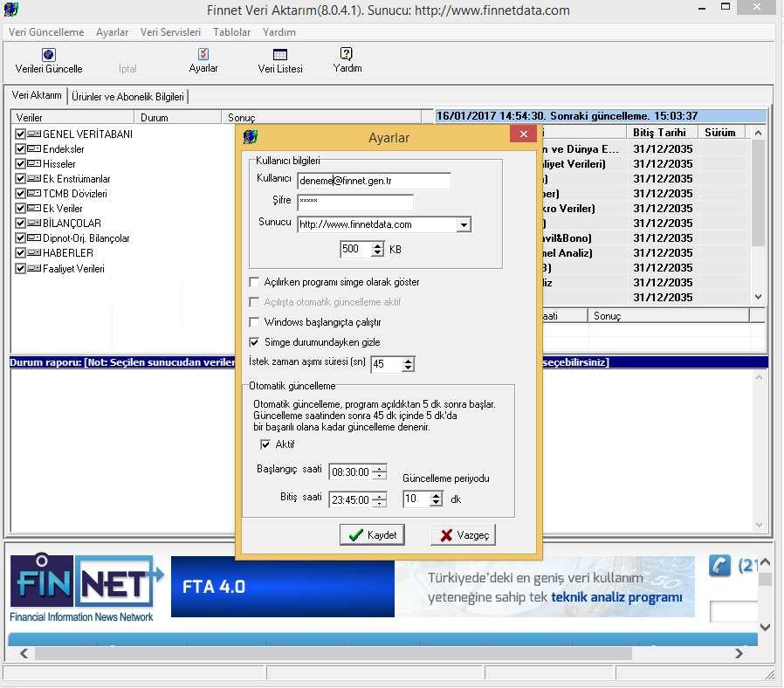
Task: Open Veri Güncelleme menu
Action: coord(46,32)
